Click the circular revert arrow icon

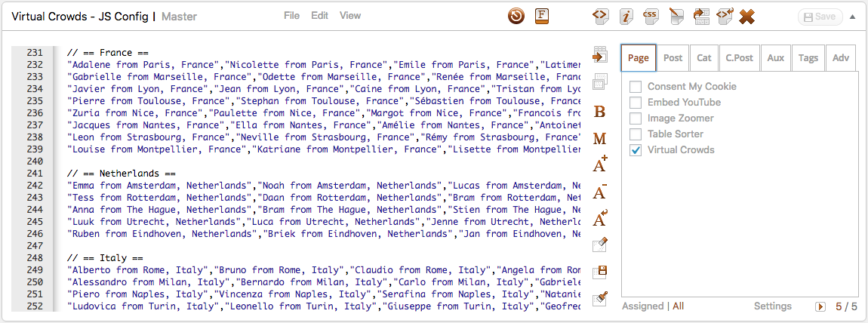click(516, 17)
